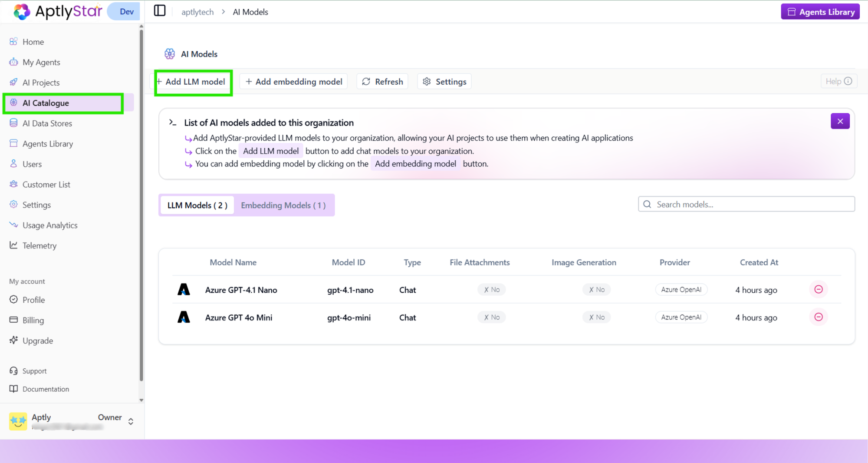Click the AptlyStar logo
868x463 pixels.
pos(57,11)
